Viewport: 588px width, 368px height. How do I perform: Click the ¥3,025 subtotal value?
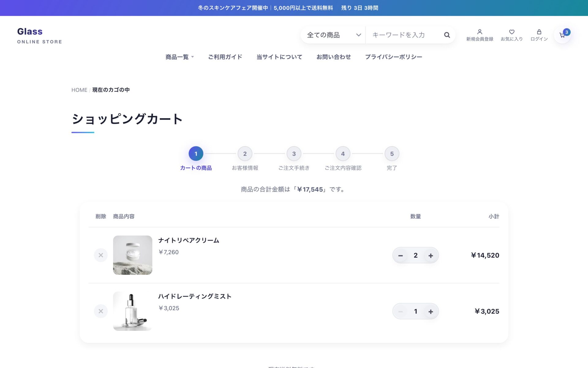coord(487,311)
